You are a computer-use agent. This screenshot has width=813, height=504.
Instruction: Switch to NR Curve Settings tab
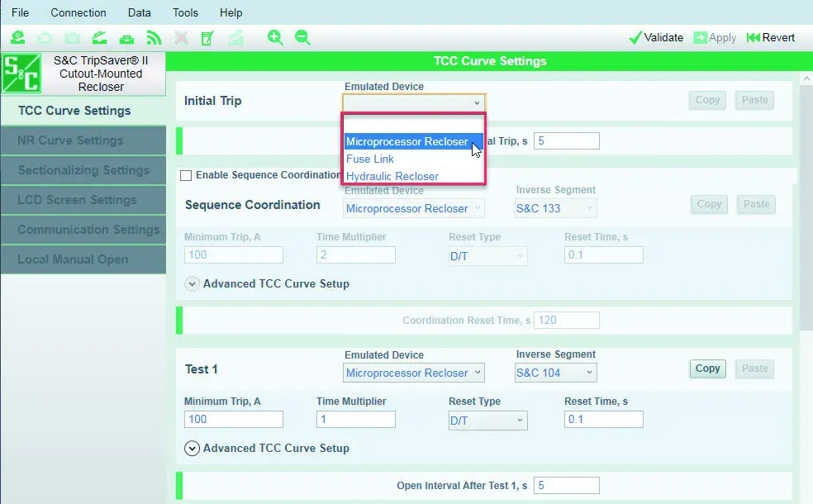83,140
